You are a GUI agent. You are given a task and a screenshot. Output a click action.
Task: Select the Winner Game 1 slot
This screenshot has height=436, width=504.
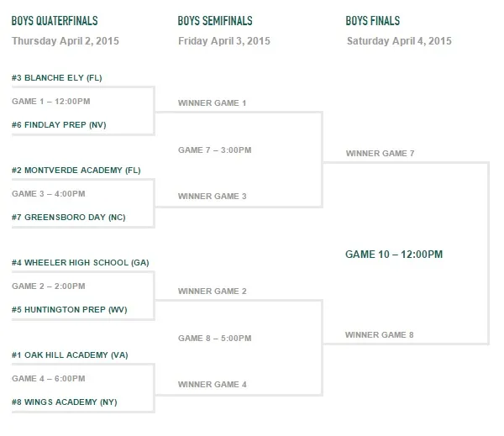tap(213, 102)
